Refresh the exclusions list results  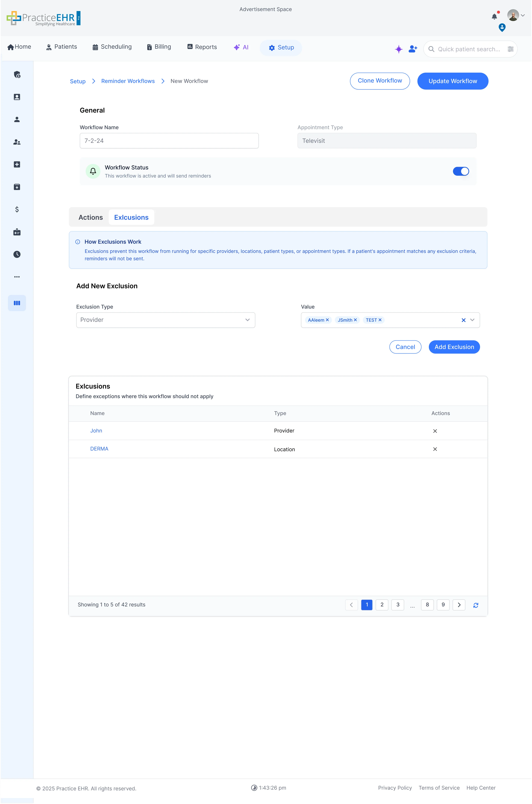(x=476, y=605)
